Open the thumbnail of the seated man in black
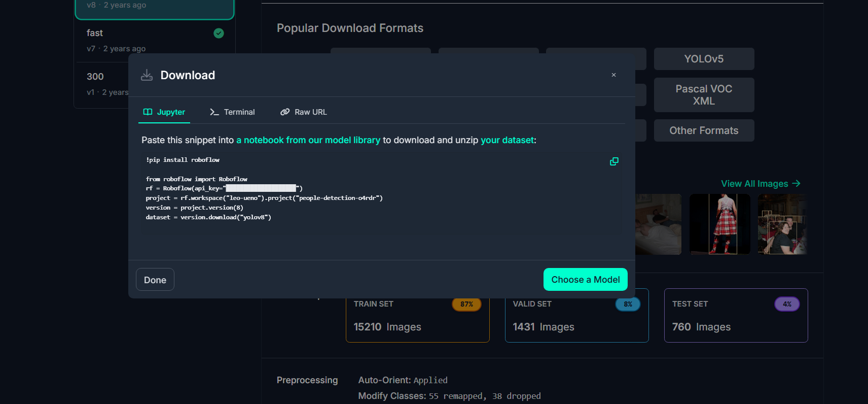This screenshot has width=868, height=404. [782, 224]
